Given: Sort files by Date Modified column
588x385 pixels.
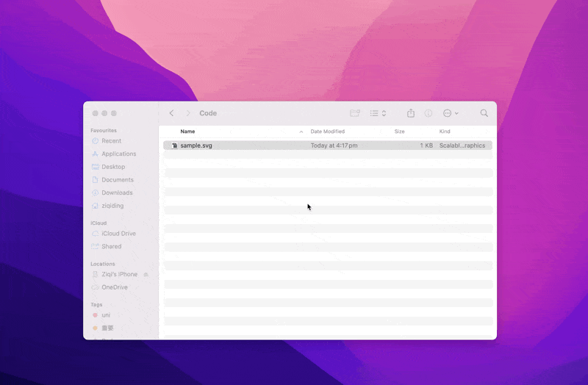Looking at the screenshot, I should click(x=327, y=132).
